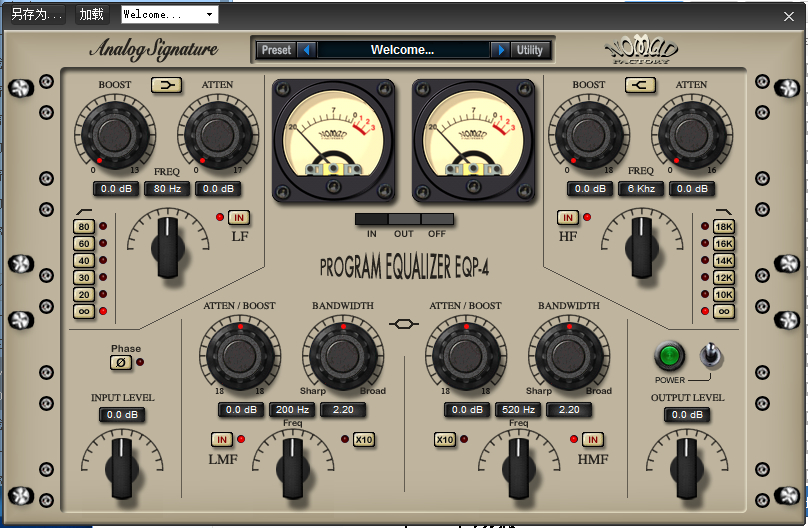Set the VU meter switch to OUT
This screenshot has height=528, width=808.
tap(404, 219)
